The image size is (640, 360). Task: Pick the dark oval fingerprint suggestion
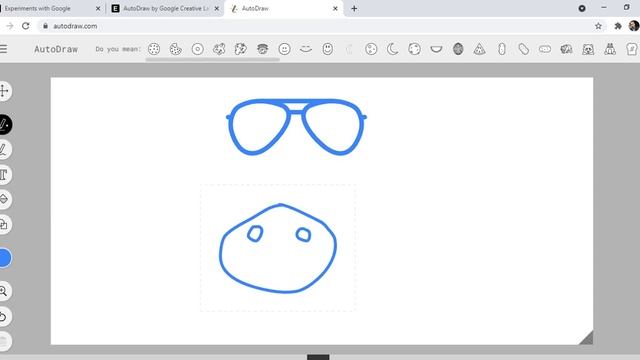458,49
